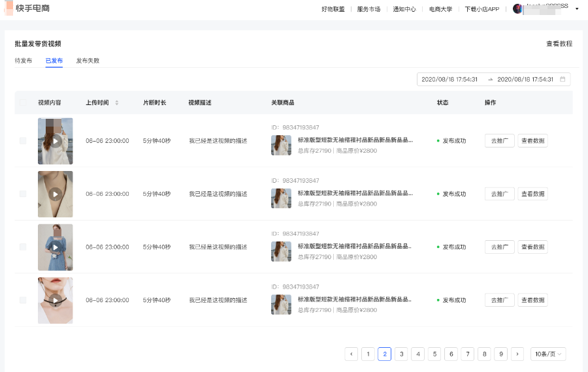Open 下载小店APP link

click(x=482, y=9)
